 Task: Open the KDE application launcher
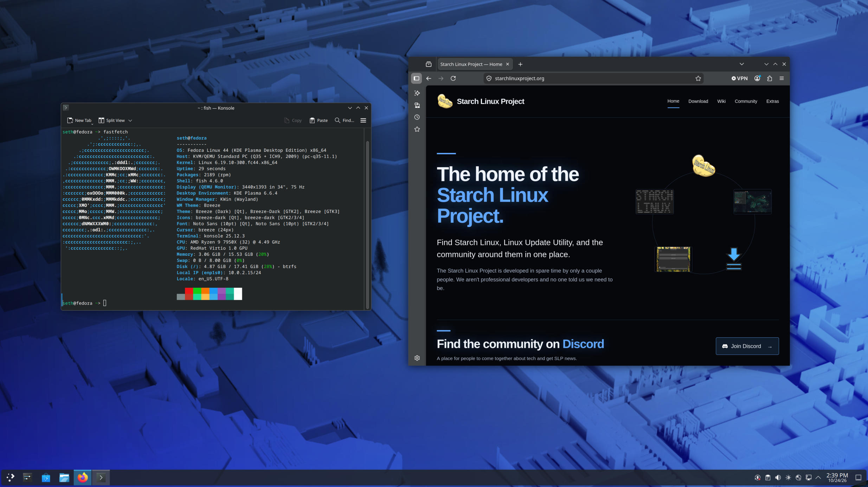tap(10, 477)
